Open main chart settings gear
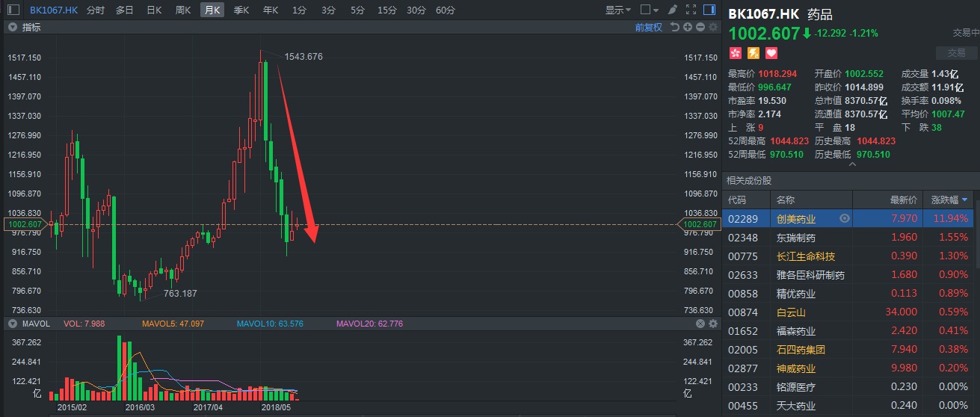The width and height of the screenshot is (980, 417). (x=712, y=27)
